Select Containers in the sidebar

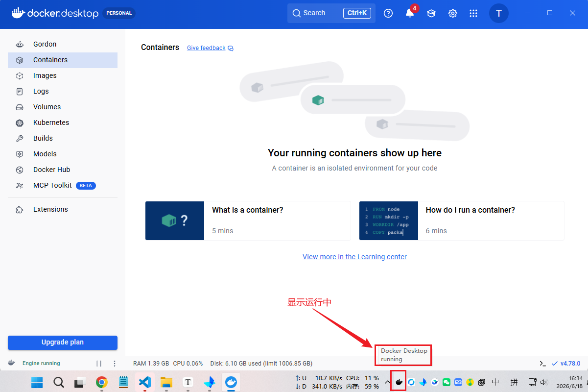click(x=63, y=60)
